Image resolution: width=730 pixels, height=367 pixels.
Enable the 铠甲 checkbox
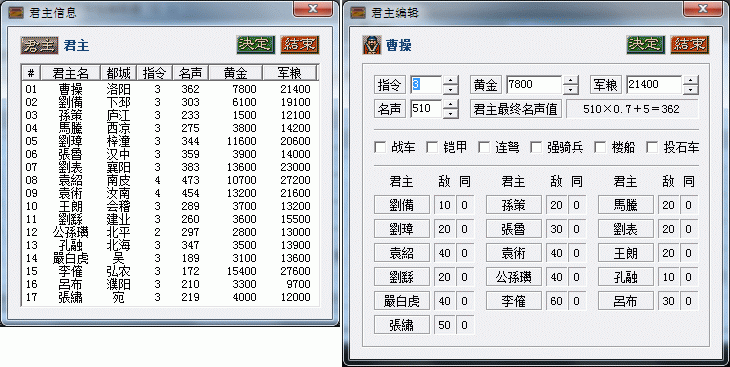(x=433, y=148)
